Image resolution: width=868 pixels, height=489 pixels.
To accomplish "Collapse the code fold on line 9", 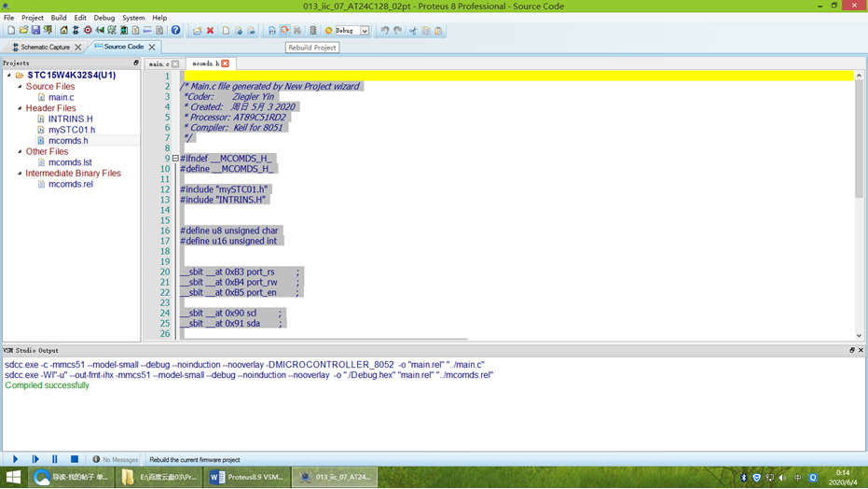I will [175, 159].
